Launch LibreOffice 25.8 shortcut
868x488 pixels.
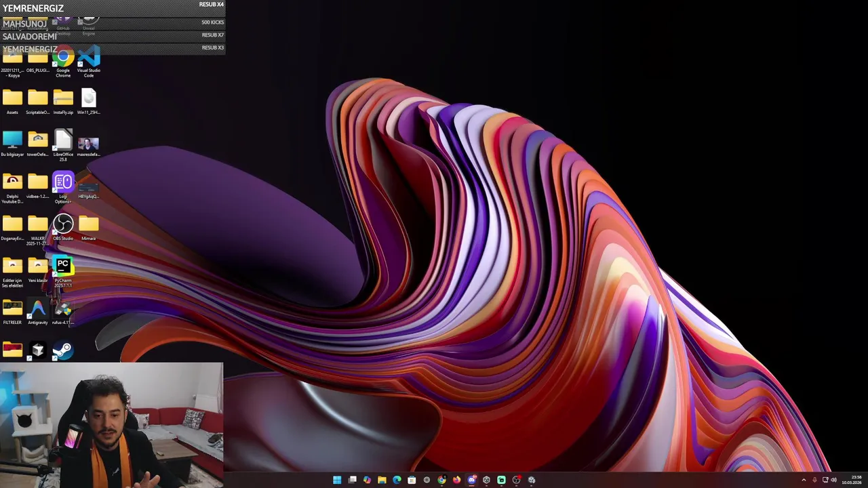pyautogui.click(x=63, y=146)
